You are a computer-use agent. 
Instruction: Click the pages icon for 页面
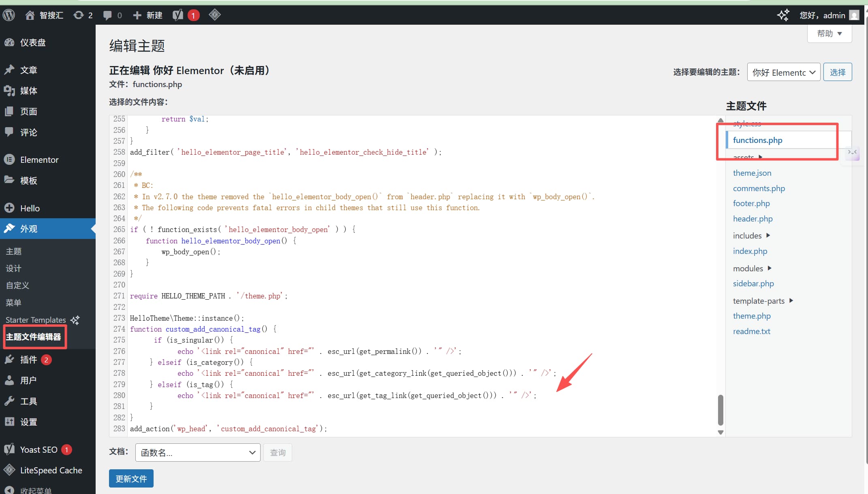pyautogui.click(x=9, y=111)
